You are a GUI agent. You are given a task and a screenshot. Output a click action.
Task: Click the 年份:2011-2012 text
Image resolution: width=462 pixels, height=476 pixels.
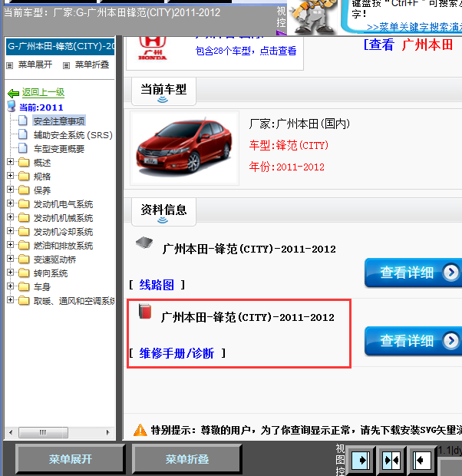coord(286,167)
